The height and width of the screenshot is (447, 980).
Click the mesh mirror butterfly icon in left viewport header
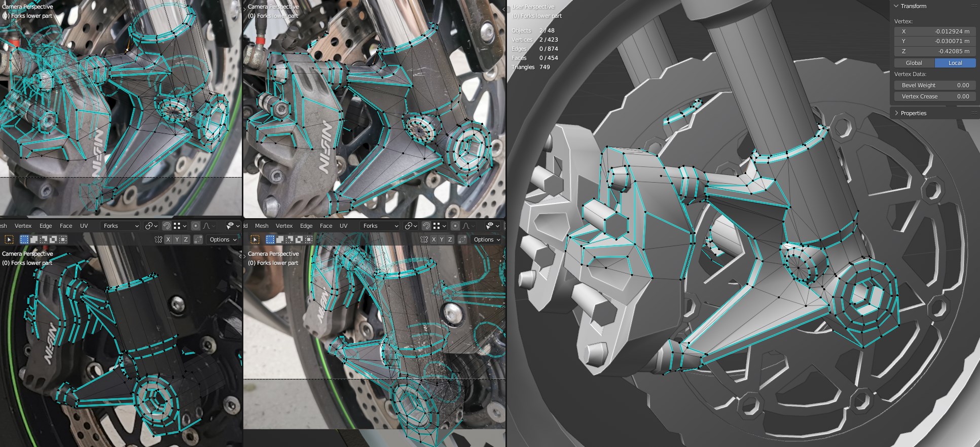pos(158,239)
